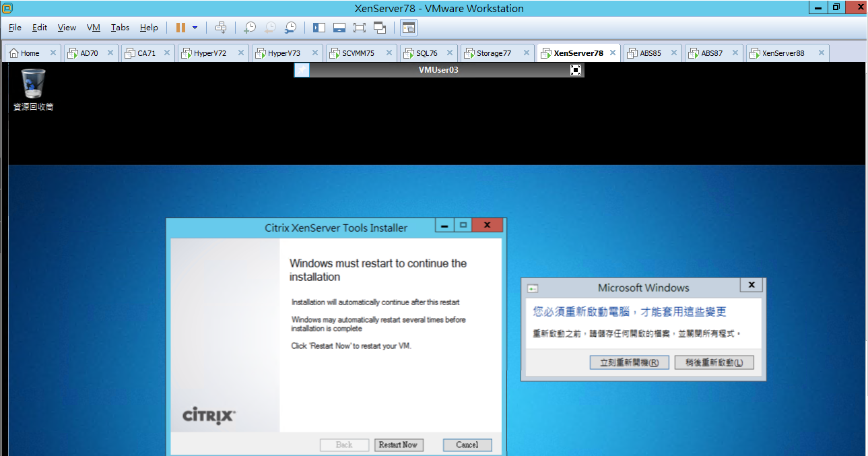Close the ABS85 tab

674,53
